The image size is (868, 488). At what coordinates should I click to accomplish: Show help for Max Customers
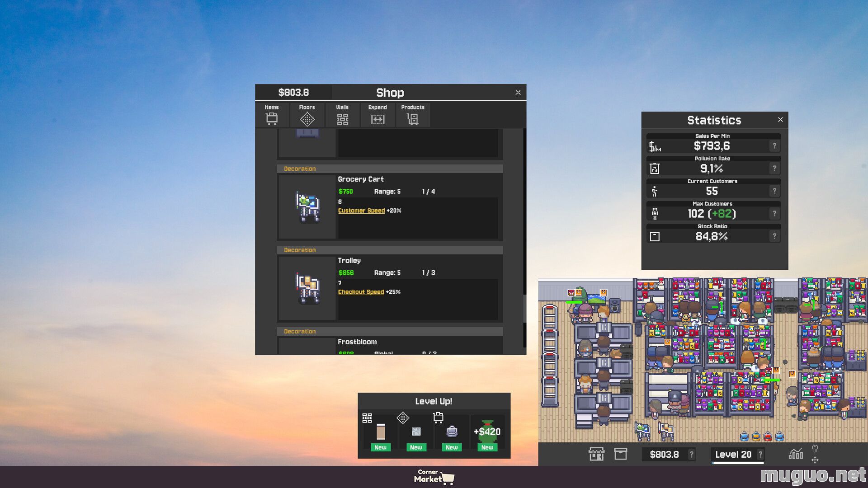click(774, 214)
